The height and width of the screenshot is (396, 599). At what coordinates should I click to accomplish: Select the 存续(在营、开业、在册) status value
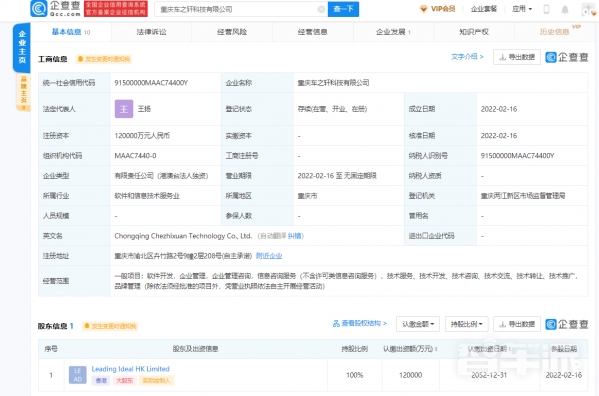pyautogui.click(x=332, y=109)
